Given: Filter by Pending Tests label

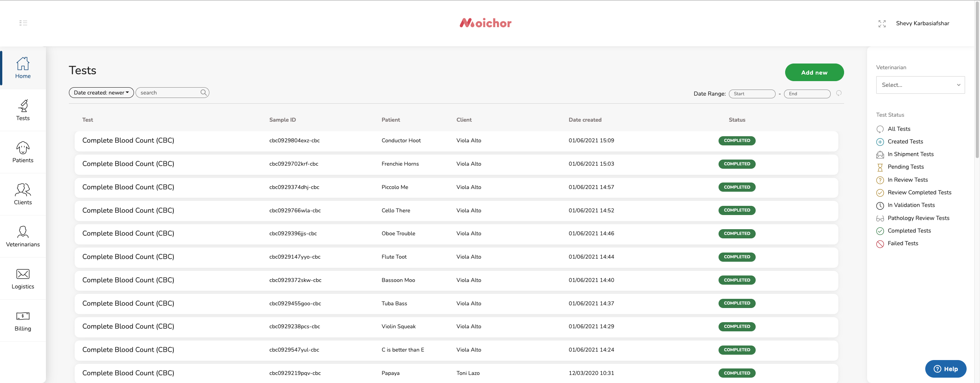Looking at the screenshot, I should pyautogui.click(x=906, y=167).
